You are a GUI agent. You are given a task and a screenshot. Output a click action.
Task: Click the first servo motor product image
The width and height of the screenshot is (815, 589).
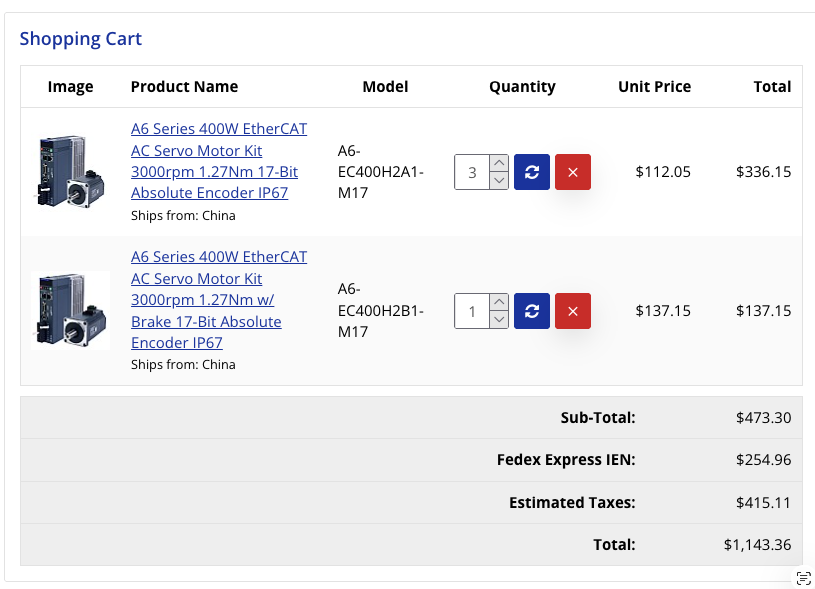(71, 172)
